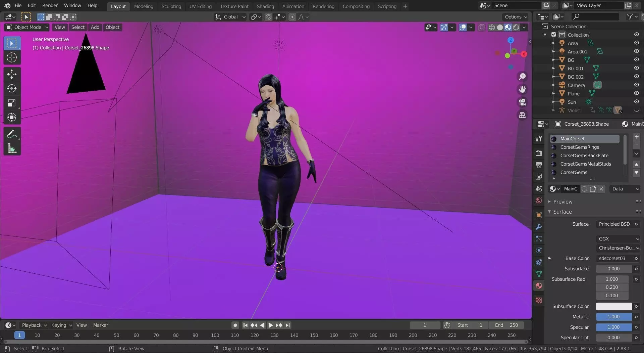Open the viewport Add menu
This screenshot has height=353, width=644.
(x=95, y=27)
